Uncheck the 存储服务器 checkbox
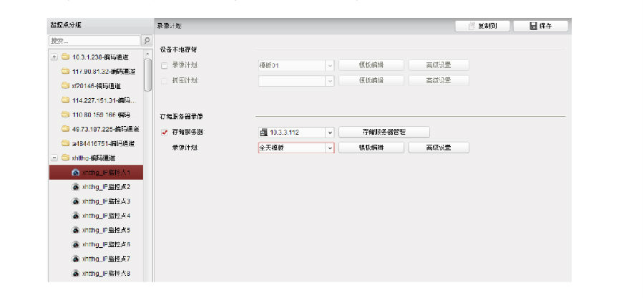This screenshot has height=298, width=644. tap(165, 133)
